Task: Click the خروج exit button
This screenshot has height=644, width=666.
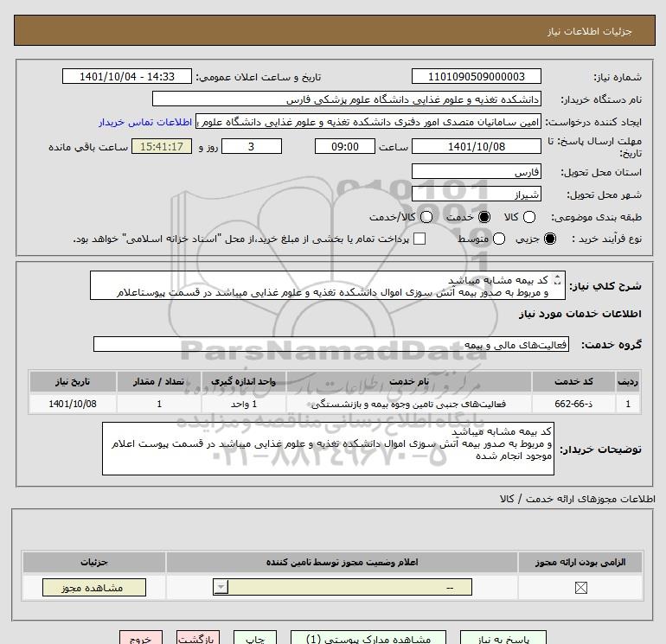Action: point(141,638)
